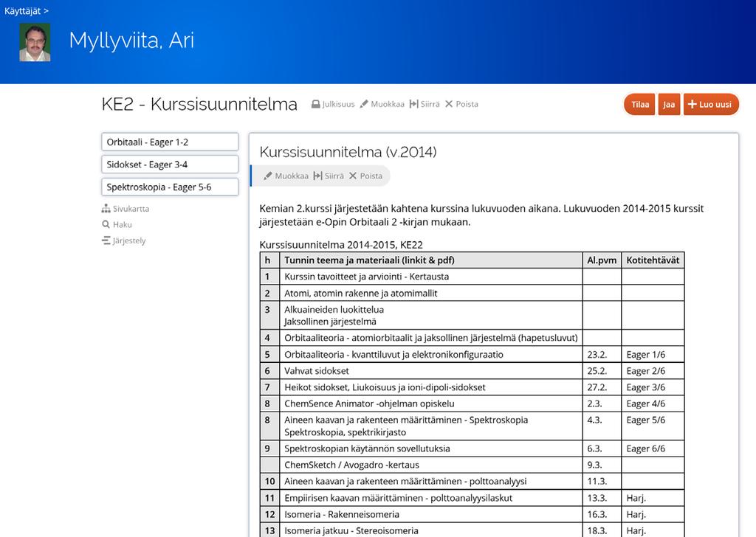Click the KE2 - Kurssisuunnitelma page title
The width and height of the screenshot is (756, 537).
[x=199, y=104]
